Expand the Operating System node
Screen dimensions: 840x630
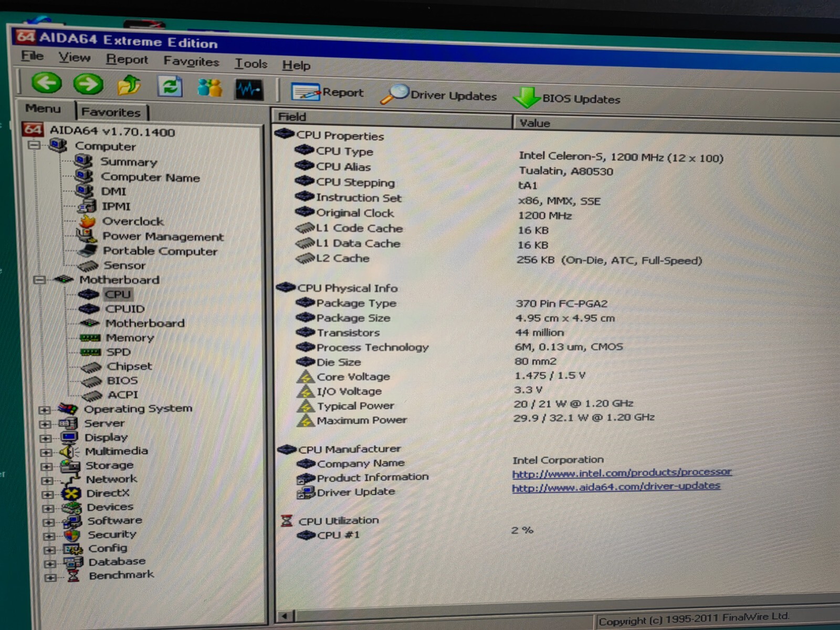45,410
